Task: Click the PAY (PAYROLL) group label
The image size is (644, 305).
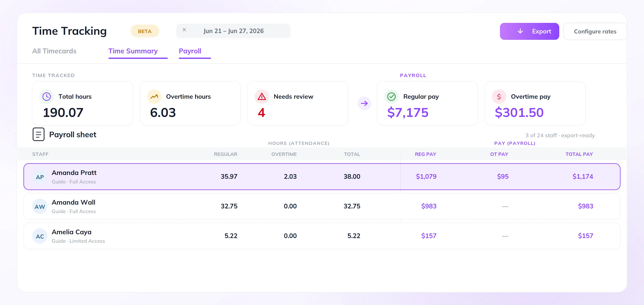Action: click(x=515, y=143)
